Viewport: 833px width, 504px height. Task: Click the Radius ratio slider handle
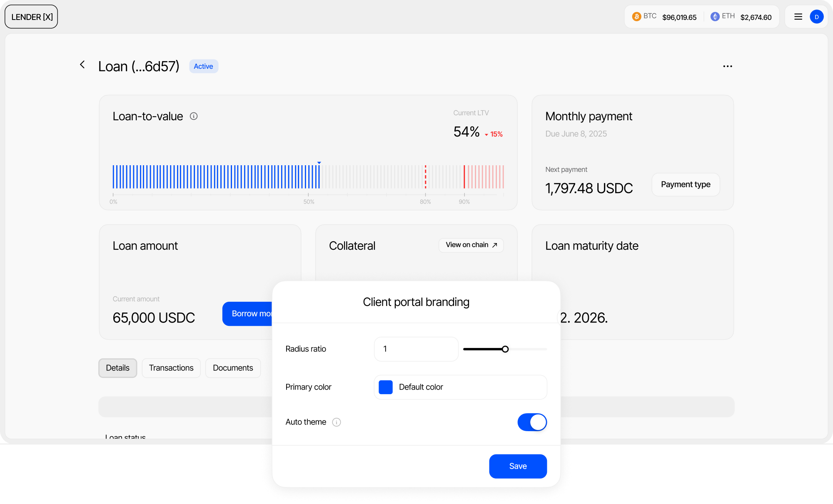click(505, 349)
